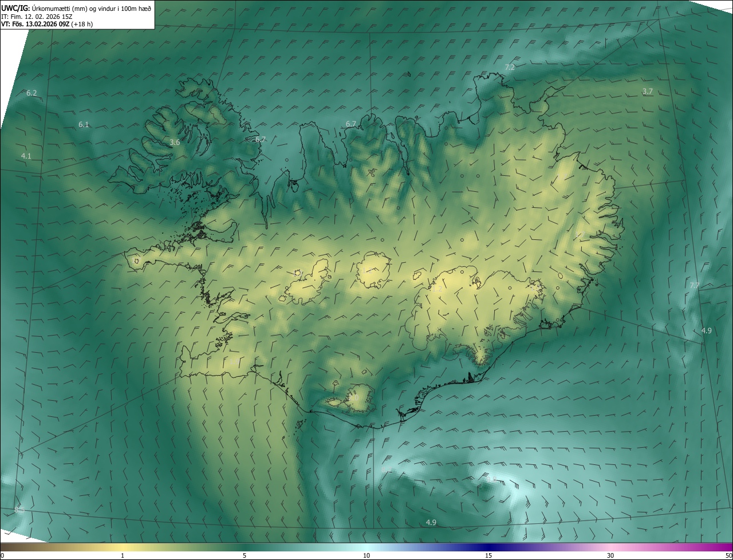Viewport: 733px width, 560px height.
Task: Click the 30 tick on the color scale
Action: [610, 556]
